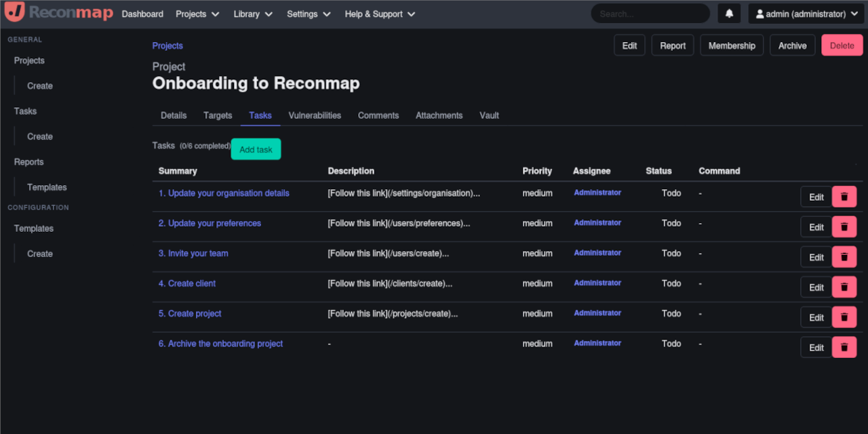Open the Membership button
This screenshot has width=868, height=434.
pyautogui.click(x=732, y=45)
